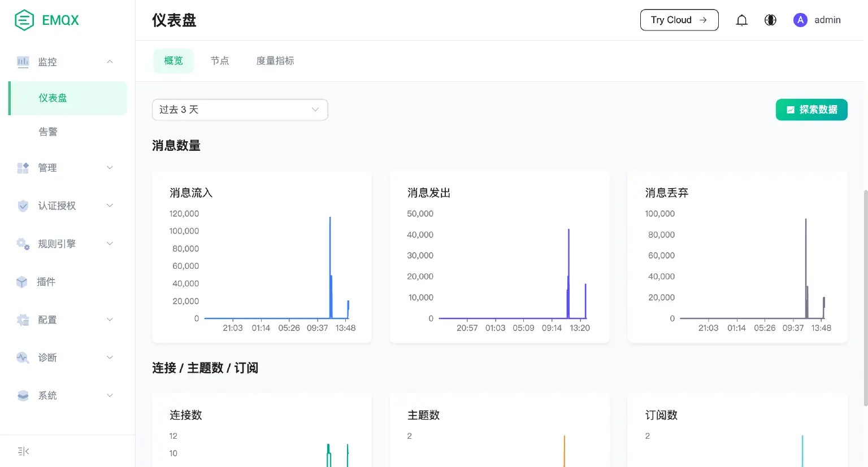The height and width of the screenshot is (467, 868).
Task: Click the language globe icon
Action: [x=770, y=20]
